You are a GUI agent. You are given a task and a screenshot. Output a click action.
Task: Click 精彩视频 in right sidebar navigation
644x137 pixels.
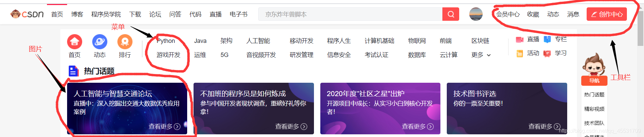point(594,109)
